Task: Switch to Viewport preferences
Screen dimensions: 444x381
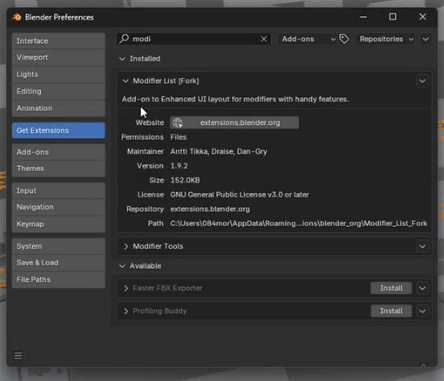Action: pyautogui.click(x=59, y=57)
